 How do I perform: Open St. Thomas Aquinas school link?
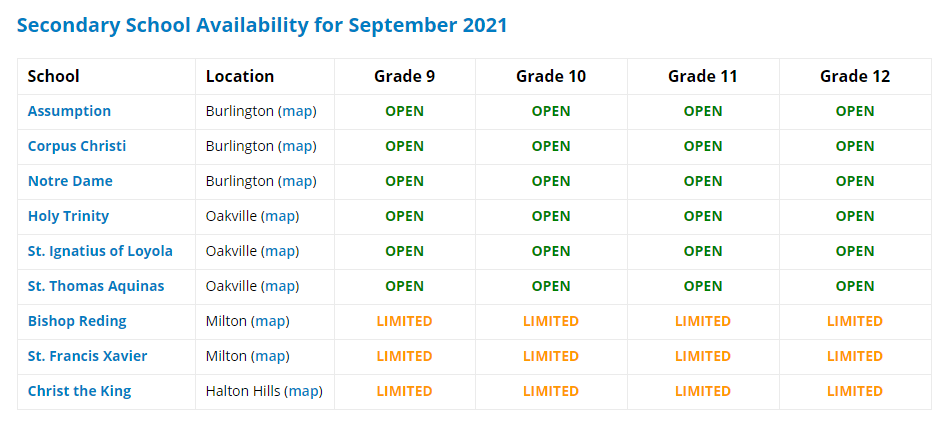point(96,286)
